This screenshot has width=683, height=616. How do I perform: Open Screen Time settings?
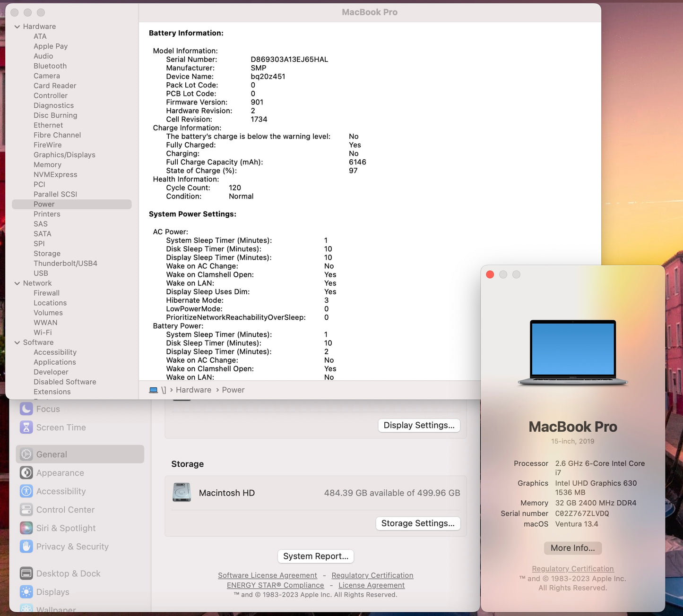[x=61, y=427]
